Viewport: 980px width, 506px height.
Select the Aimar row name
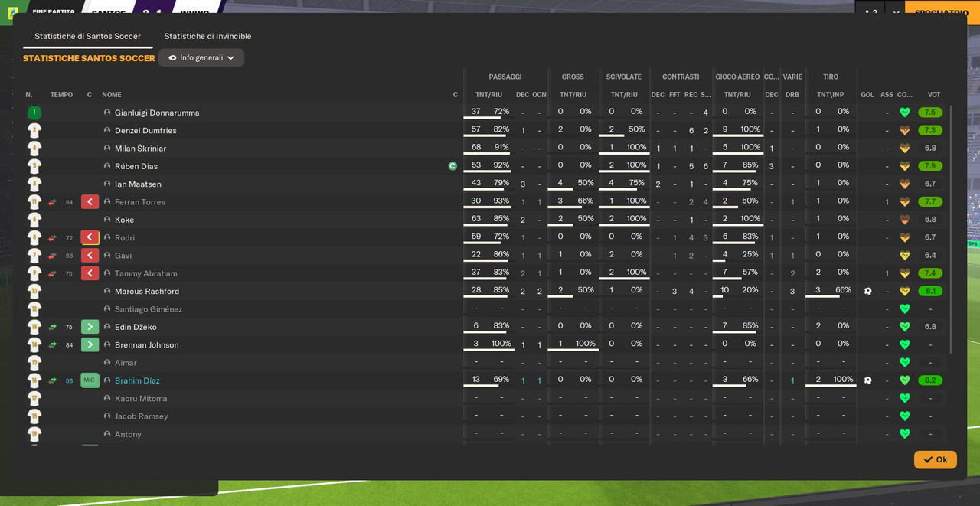click(126, 363)
